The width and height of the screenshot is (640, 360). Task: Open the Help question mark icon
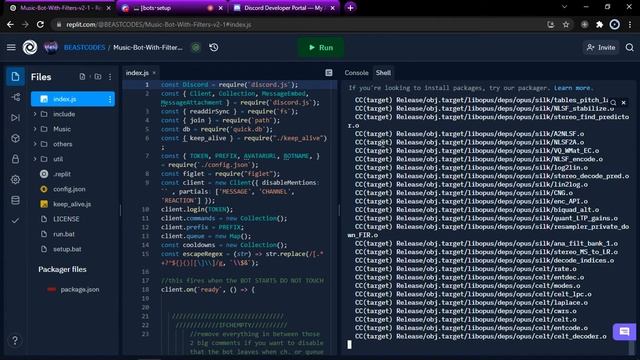point(15,340)
